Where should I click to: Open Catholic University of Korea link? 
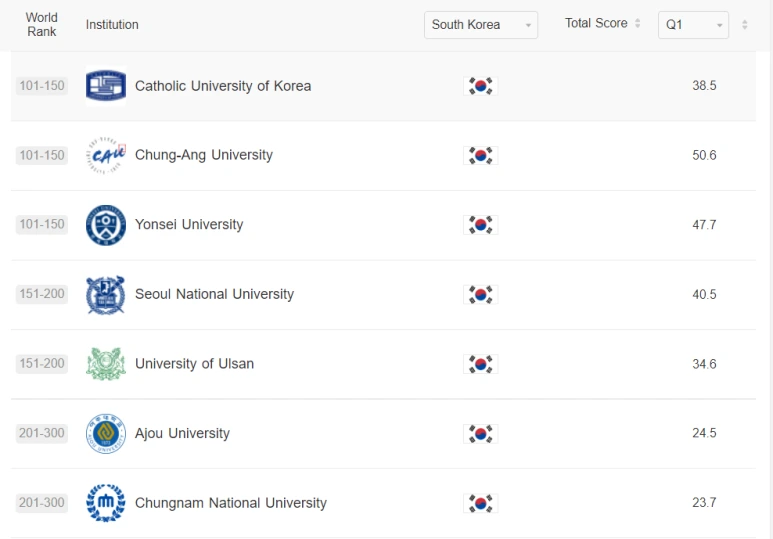[x=223, y=86]
